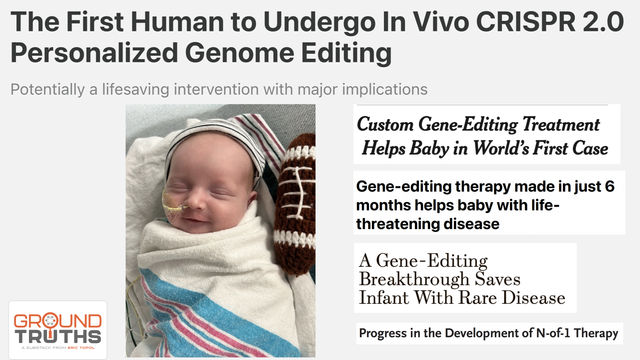This screenshot has height=360, width=640.
Task: Open 'Progress in the Development of N-of-1 Therapy'
Action: pos(489,333)
